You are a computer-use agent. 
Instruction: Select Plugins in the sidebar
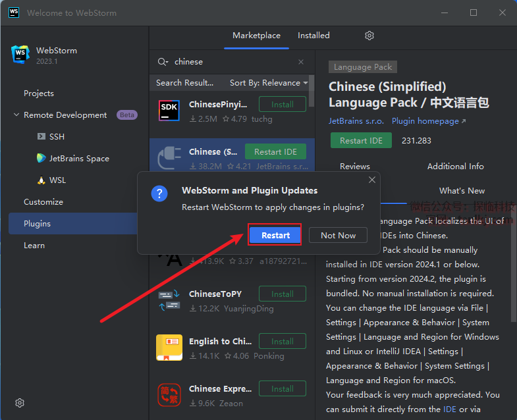coord(73,224)
